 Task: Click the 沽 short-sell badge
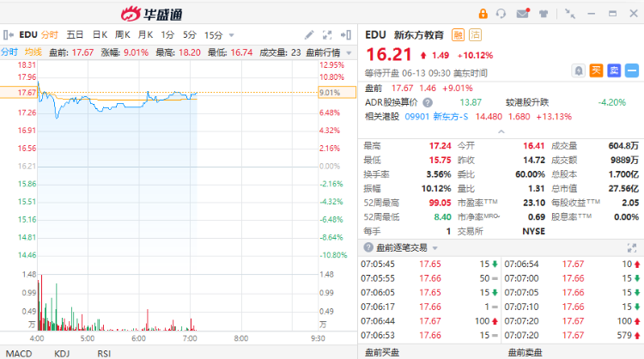point(475,35)
